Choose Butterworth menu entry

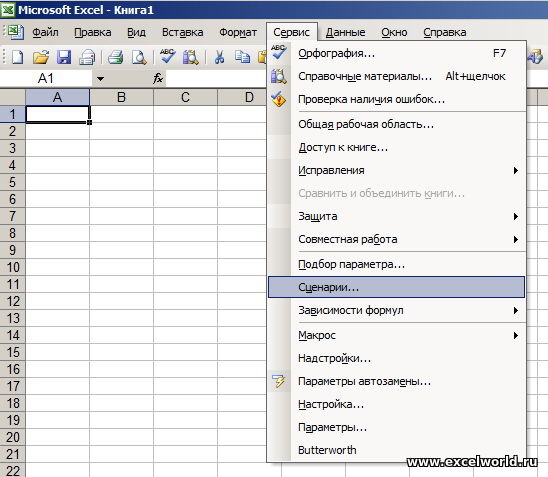[397, 450]
